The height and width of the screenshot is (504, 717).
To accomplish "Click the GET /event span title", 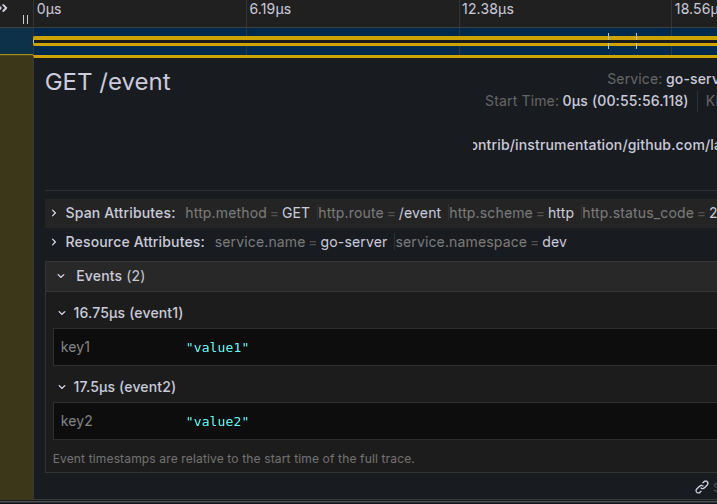I will (x=108, y=82).
